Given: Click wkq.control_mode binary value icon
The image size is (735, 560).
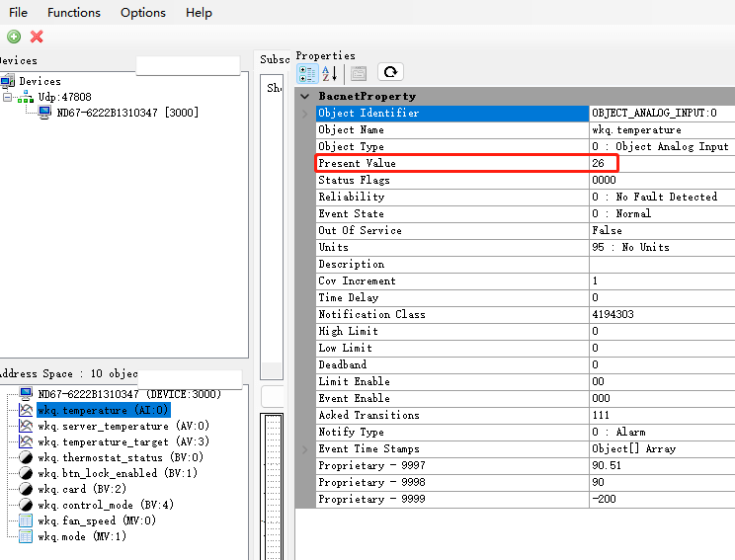Looking at the screenshot, I should click(26, 505).
